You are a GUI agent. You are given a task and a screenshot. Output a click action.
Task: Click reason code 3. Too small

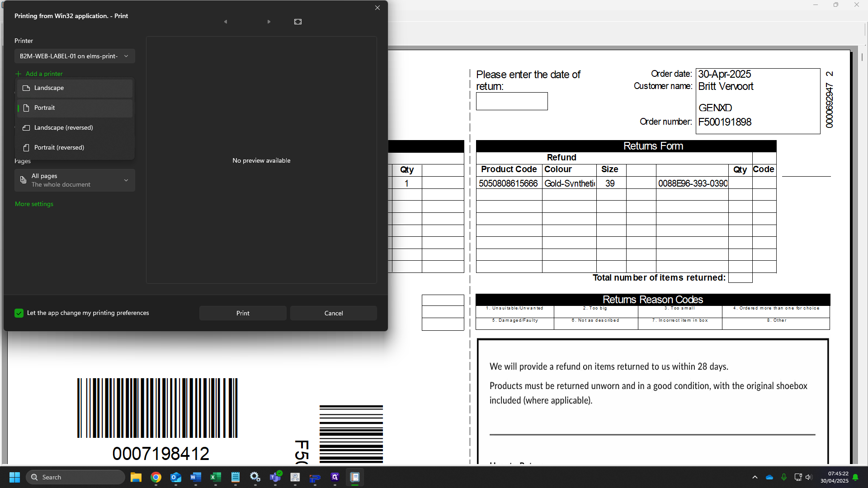point(679,308)
